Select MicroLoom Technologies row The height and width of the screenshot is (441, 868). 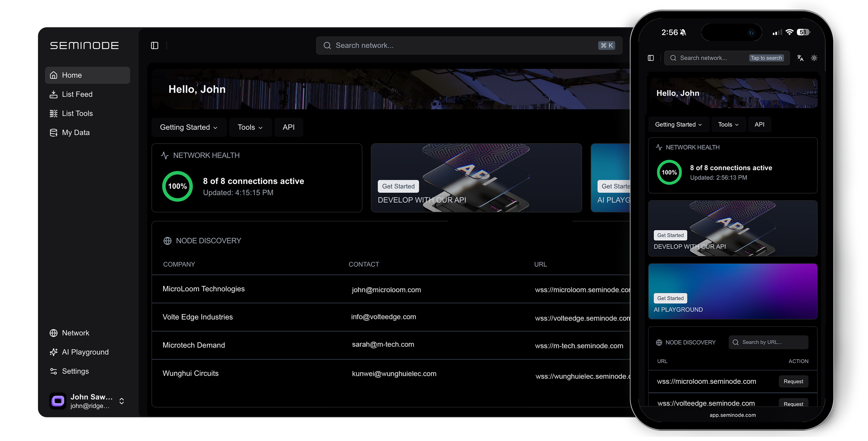(391, 289)
